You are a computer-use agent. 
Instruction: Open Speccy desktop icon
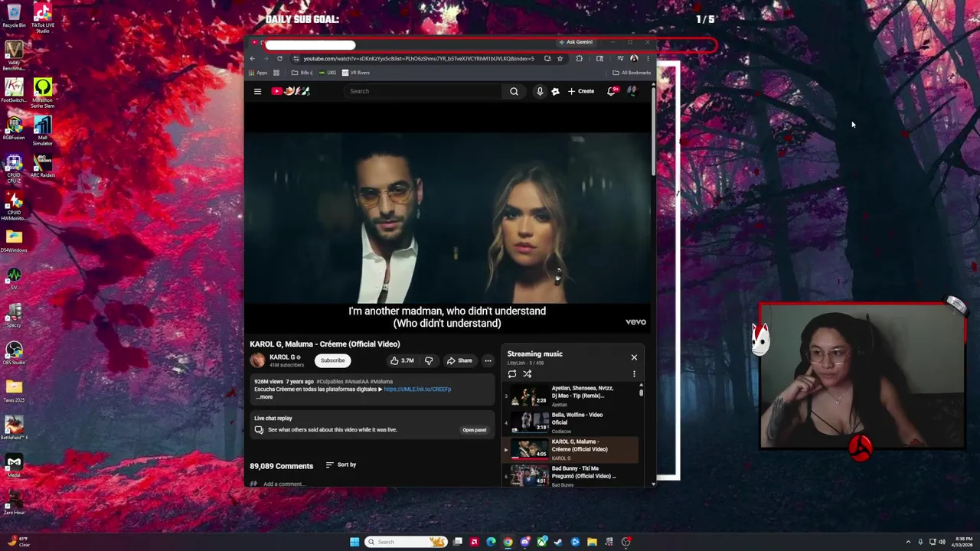[14, 315]
